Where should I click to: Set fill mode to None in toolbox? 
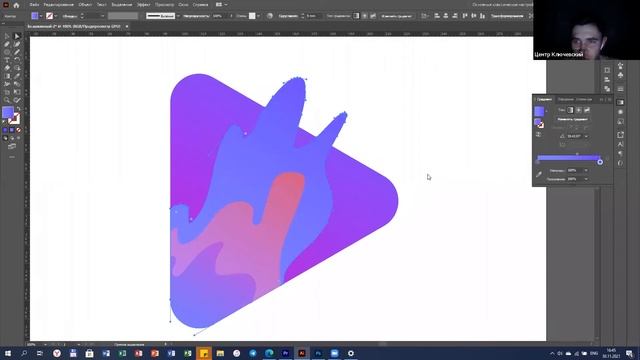click(18, 130)
